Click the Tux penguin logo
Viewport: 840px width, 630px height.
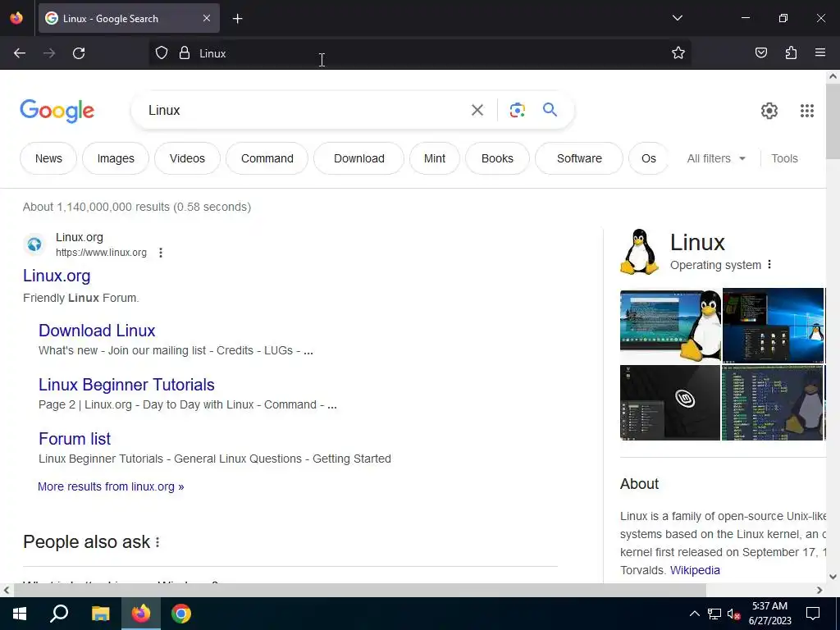coord(639,252)
